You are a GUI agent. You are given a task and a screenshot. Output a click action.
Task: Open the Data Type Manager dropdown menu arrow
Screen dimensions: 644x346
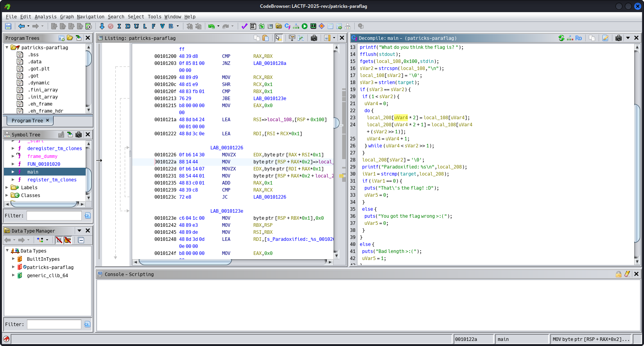click(79, 231)
